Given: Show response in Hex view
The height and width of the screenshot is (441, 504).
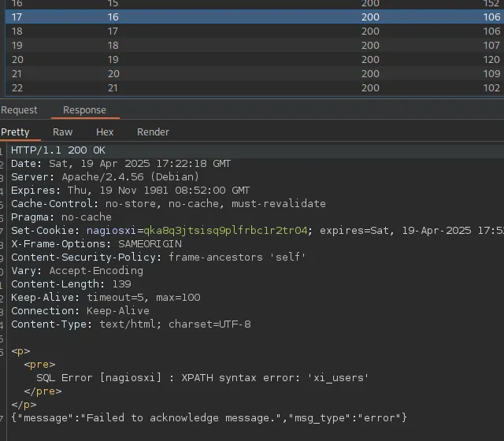Looking at the screenshot, I should coord(105,132).
